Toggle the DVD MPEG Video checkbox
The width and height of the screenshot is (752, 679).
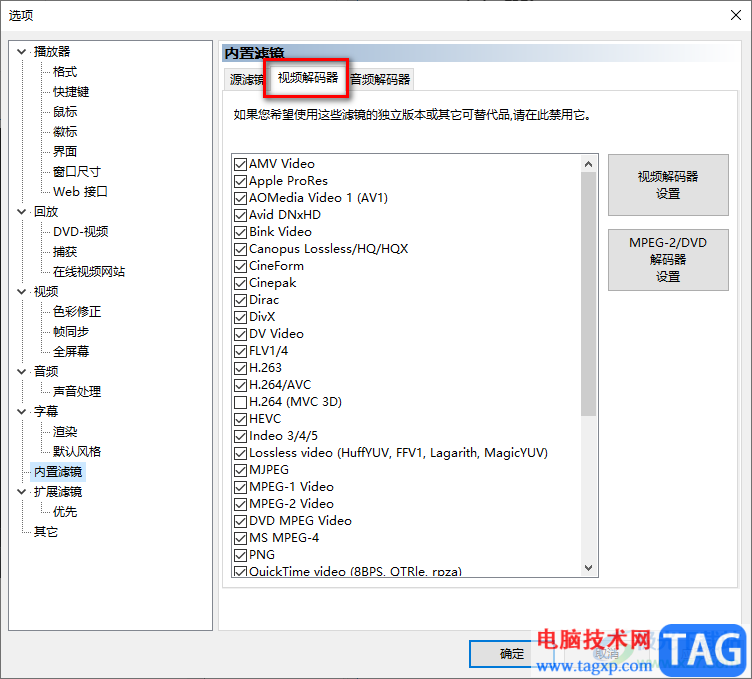click(240, 521)
